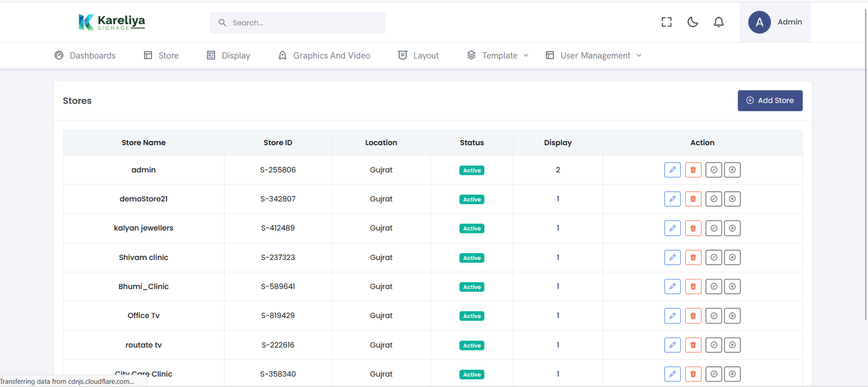The height and width of the screenshot is (387, 868).
Task: Click the Search input field
Action: point(298,23)
